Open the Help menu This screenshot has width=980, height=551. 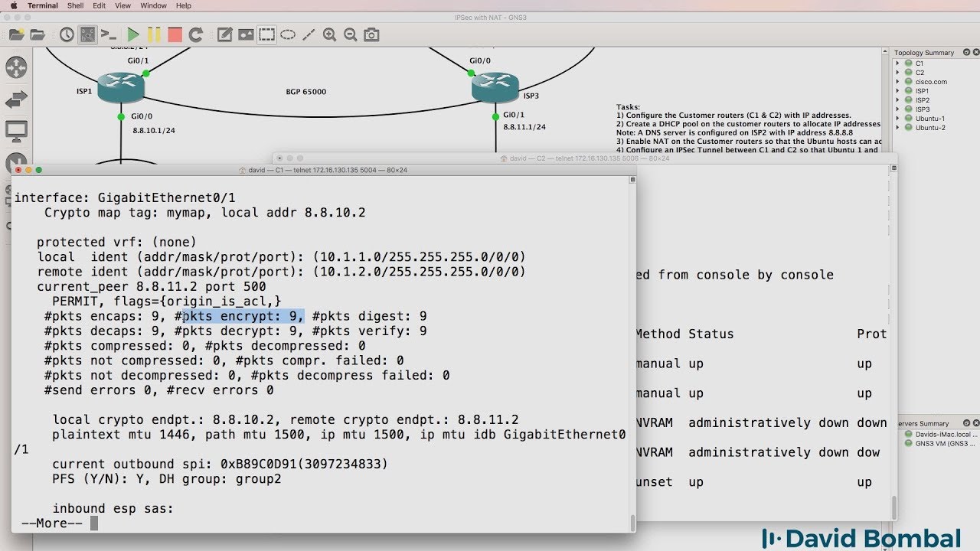coord(184,5)
